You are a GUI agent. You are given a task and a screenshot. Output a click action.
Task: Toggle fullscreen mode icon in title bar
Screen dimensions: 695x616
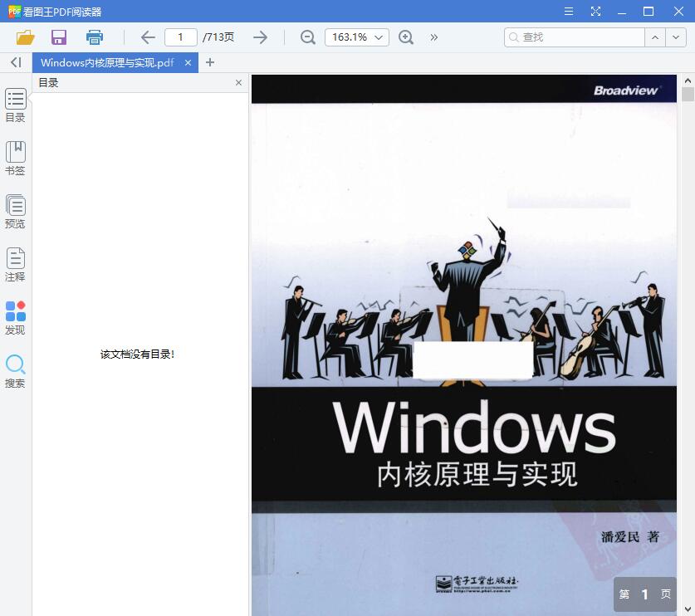(x=595, y=12)
